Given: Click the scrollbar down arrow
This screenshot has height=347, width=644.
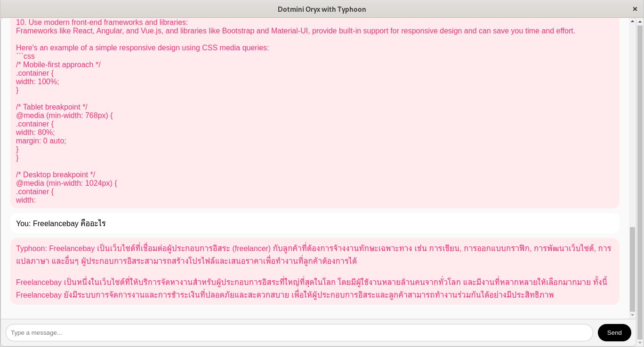Looking at the screenshot, I should pos(632,315).
